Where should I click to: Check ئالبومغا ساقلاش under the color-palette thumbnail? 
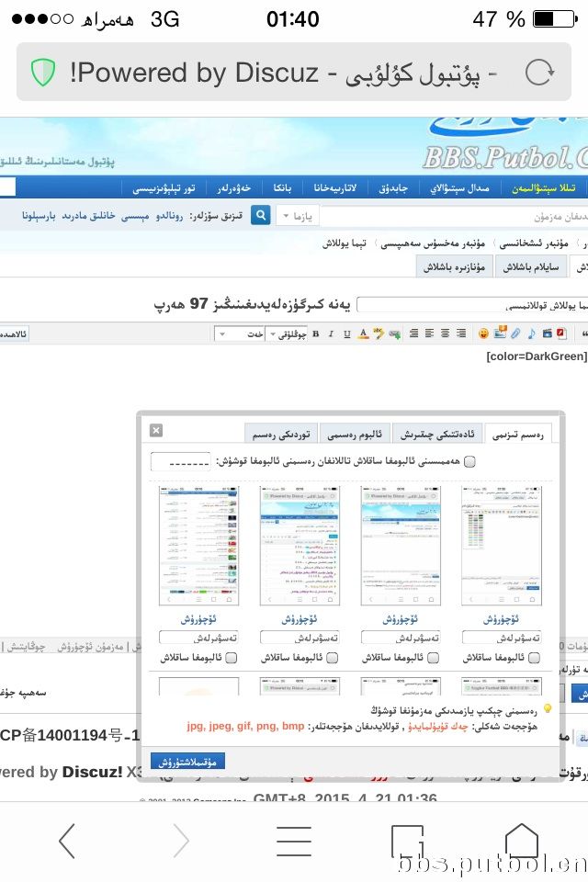(x=535, y=658)
